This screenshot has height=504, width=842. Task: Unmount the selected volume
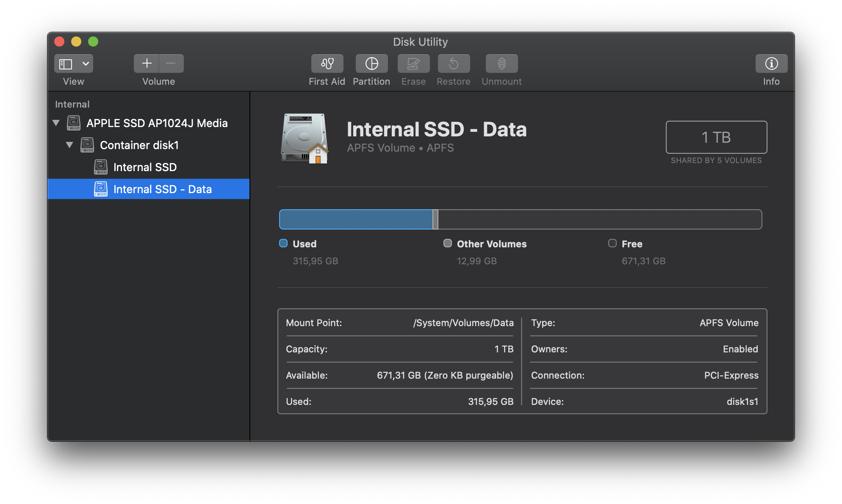coord(501,64)
